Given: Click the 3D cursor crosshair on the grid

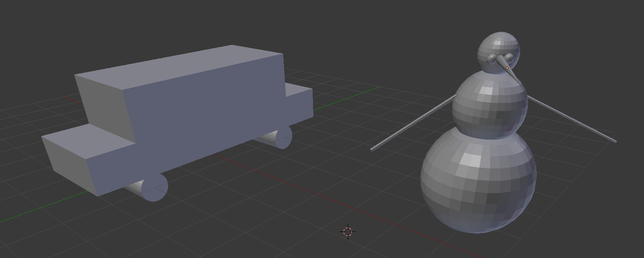Looking at the screenshot, I should tap(348, 232).
